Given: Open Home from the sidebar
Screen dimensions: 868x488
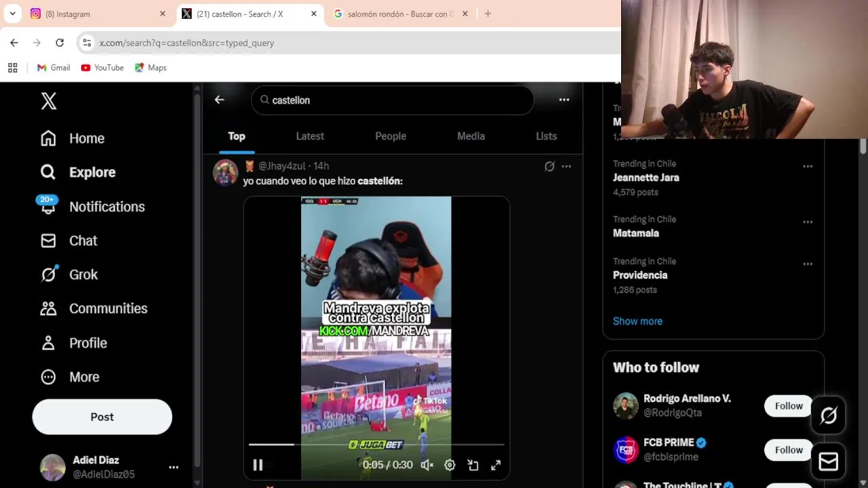Looking at the screenshot, I should 73,138.
